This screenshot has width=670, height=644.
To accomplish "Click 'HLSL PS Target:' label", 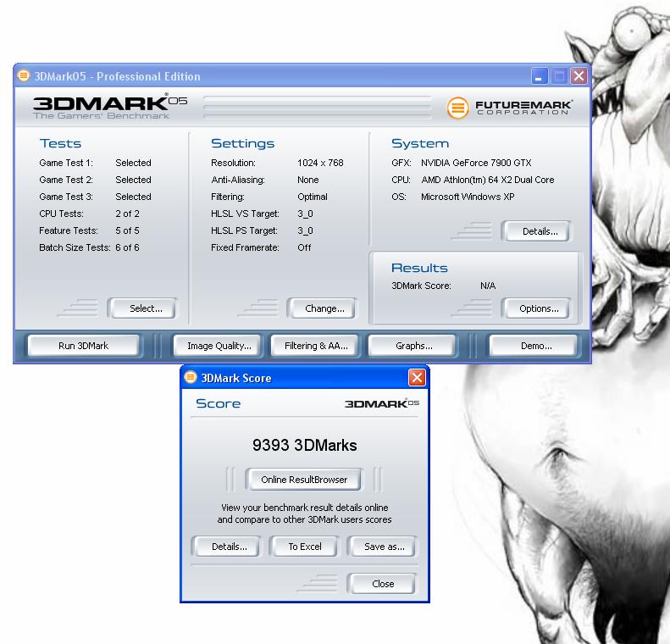I will point(244,230).
